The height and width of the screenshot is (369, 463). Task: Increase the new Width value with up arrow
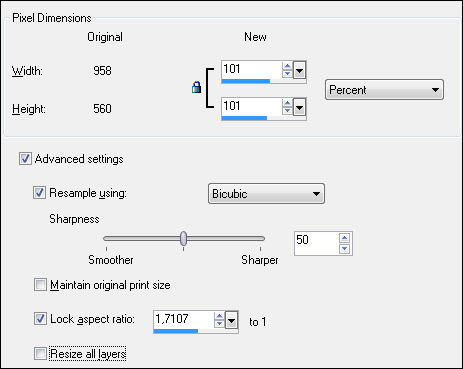pyautogui.click(x=287, y=66)
